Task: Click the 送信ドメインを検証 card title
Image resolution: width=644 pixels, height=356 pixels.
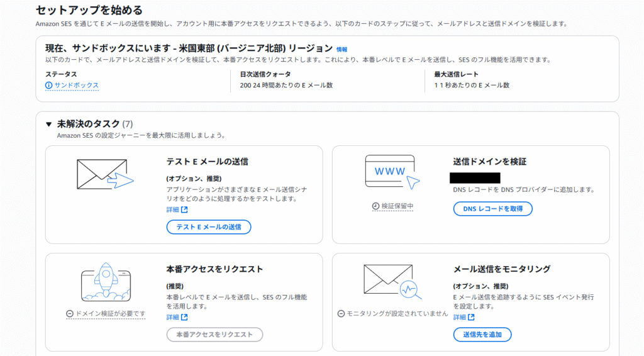Action: (489, 162)
